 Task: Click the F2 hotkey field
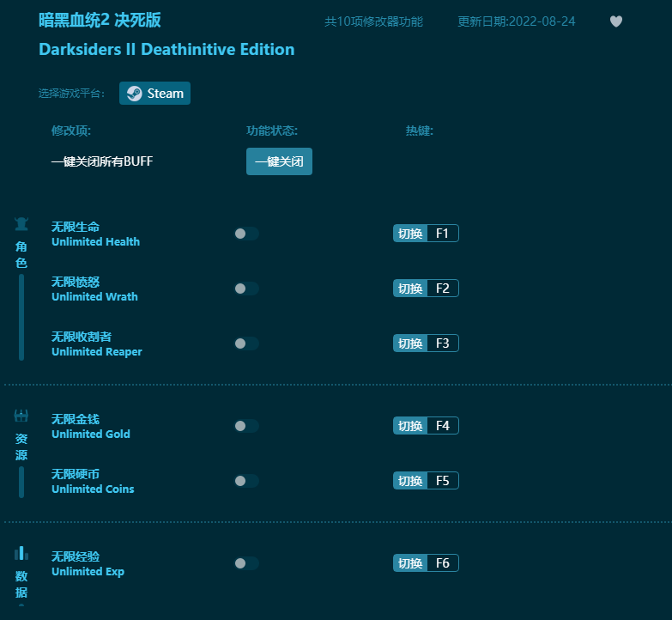(x=443, y=289)
